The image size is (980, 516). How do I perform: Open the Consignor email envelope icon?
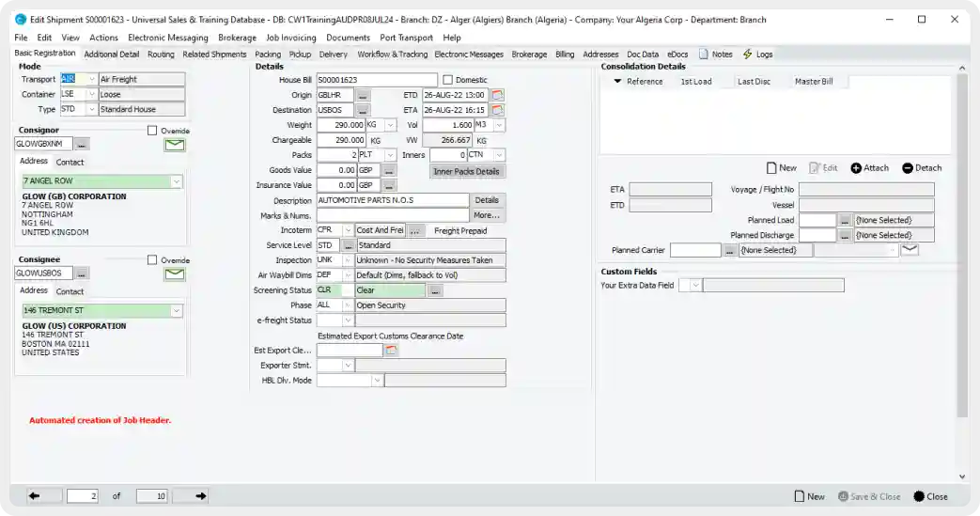175,145
